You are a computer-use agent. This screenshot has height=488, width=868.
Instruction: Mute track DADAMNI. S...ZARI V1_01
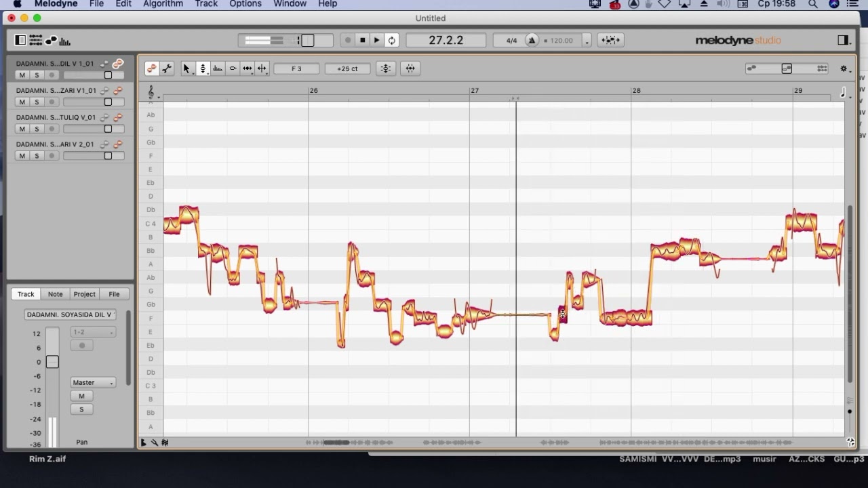(22, 102)
